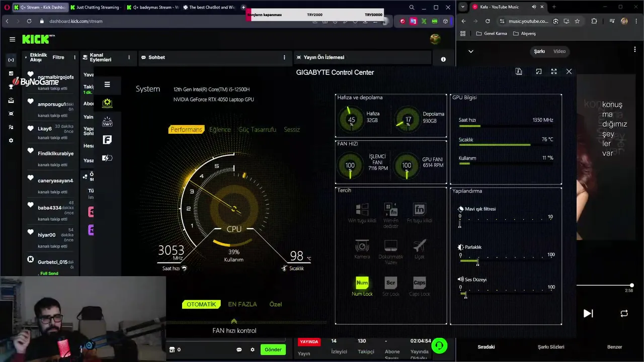
Task: Click info icon in Yayın Ön İzlemesi panel
Action: click(443, 59)
